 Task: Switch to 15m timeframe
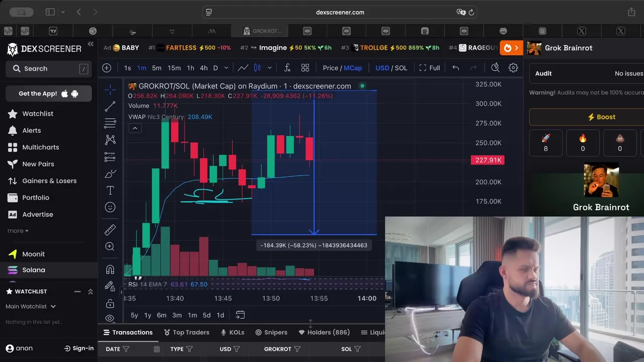tap(174, 68)
